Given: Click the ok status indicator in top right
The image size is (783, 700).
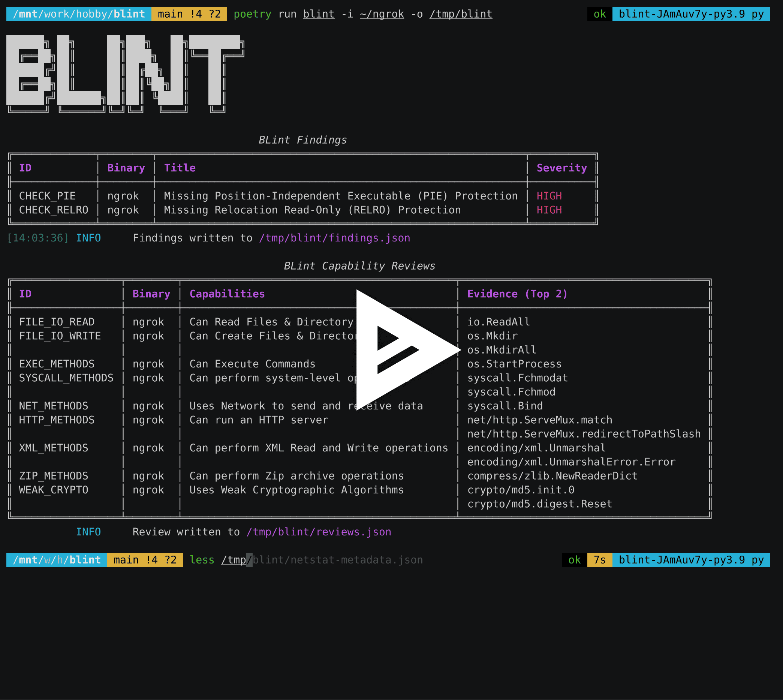Looking at the screenshot, I should [x=599, y=14].
